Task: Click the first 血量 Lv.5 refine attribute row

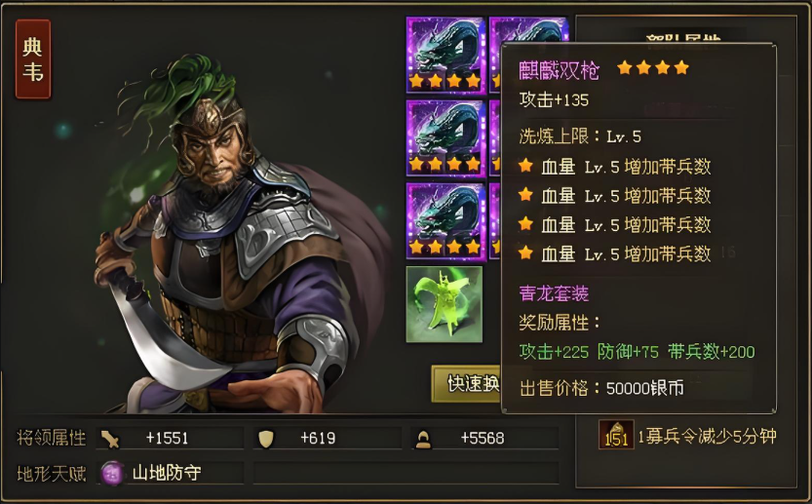Action: [x=615, y=167]
